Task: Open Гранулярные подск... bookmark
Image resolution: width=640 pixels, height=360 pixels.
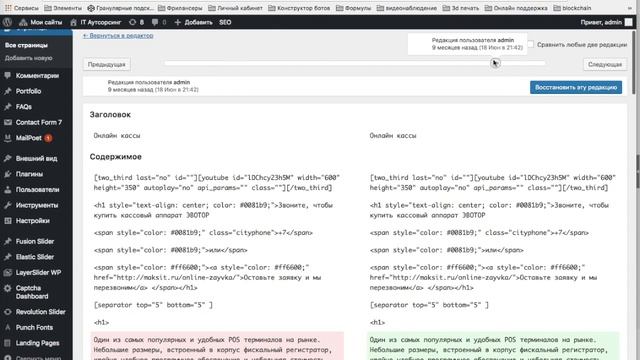Action: coord(121,8)
